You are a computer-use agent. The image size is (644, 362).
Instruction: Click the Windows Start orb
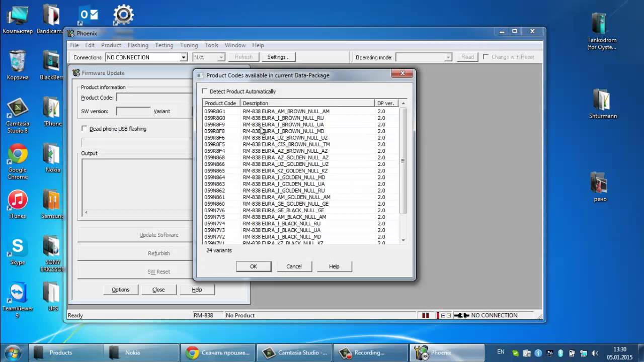(13, 352)
